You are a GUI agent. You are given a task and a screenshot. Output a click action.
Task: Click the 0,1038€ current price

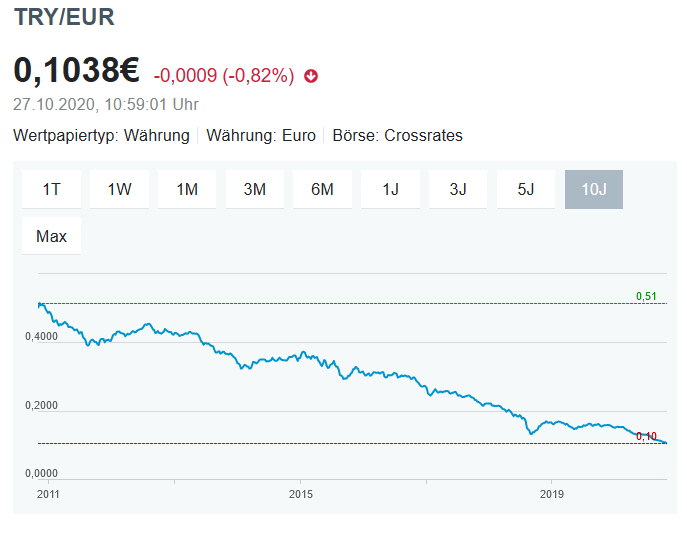click(76, 71)
